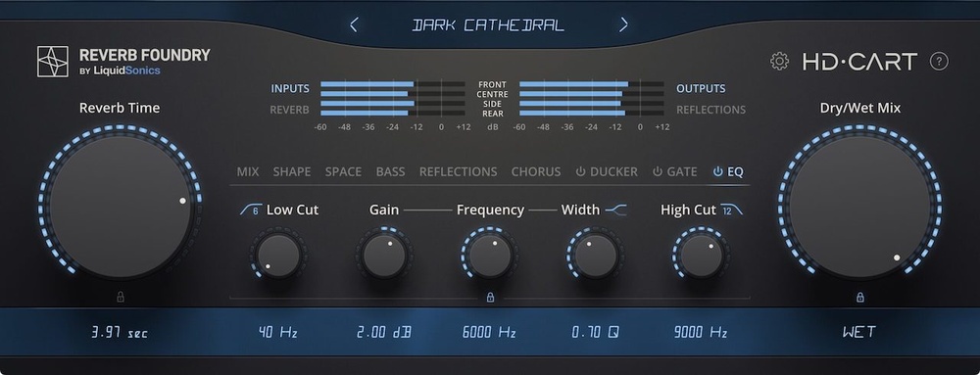This screenshot has width=980, height=375.
Task: Click the Reverb Foundry logo icon
Action: coord(53,62)
